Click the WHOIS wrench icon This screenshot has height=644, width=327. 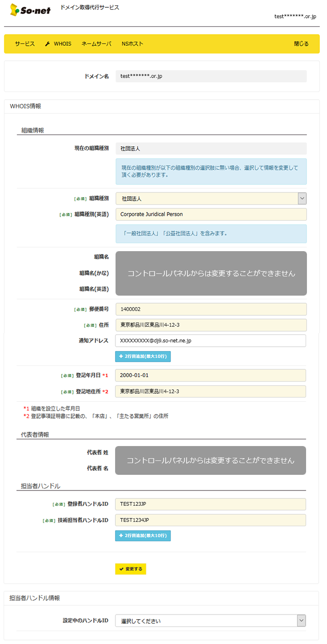[48, 44]
